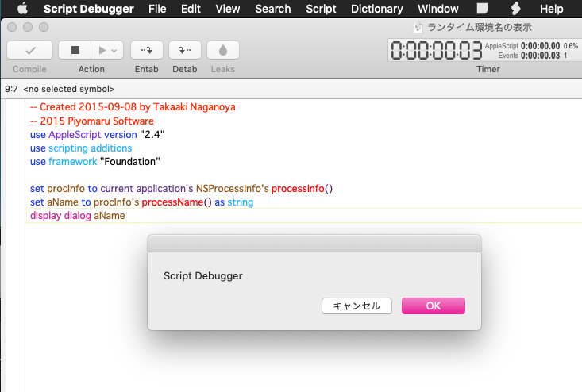582x392 pixels.
Task: Open the Script Debugger application menu
Action: 89,9
